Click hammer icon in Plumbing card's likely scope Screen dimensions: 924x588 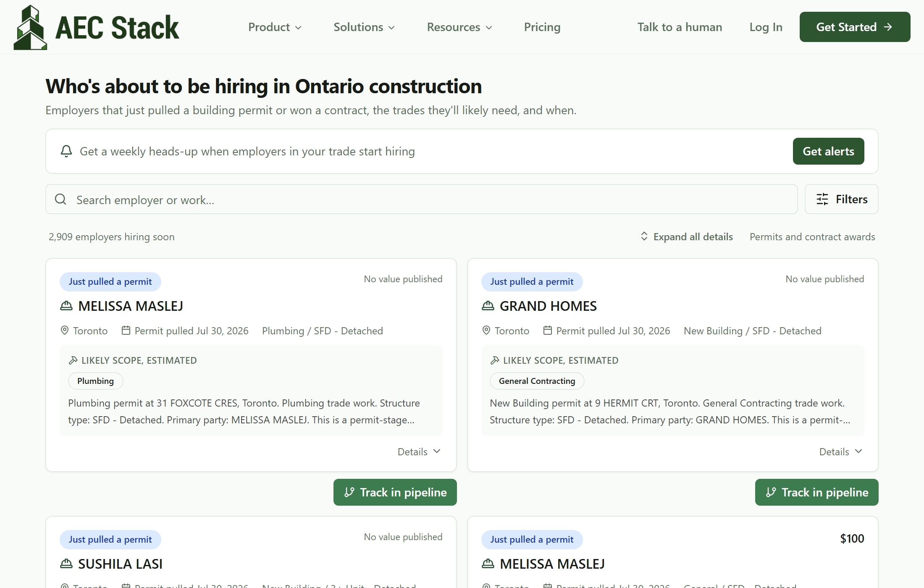tap(73, 360)
